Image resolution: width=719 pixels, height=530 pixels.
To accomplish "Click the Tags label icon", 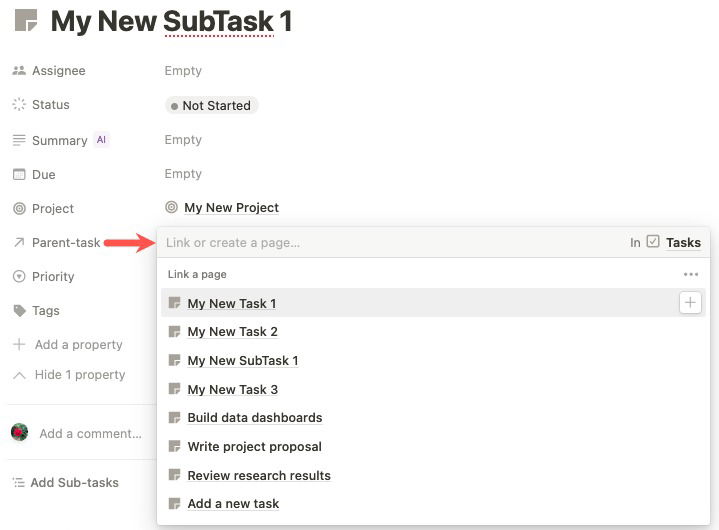I will (19, 311).
